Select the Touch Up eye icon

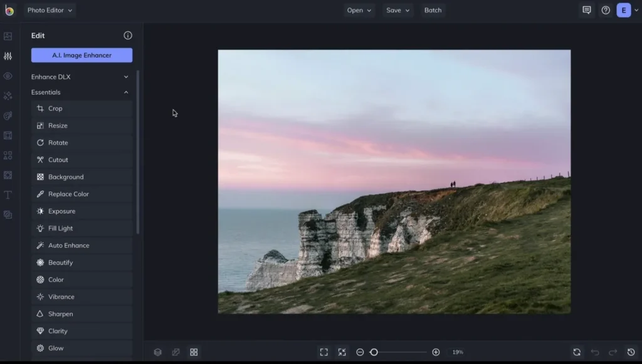coord(8,76)
